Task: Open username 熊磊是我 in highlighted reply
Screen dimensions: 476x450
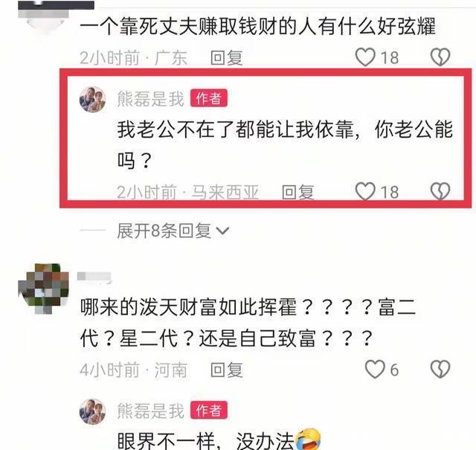Action: 150,99
